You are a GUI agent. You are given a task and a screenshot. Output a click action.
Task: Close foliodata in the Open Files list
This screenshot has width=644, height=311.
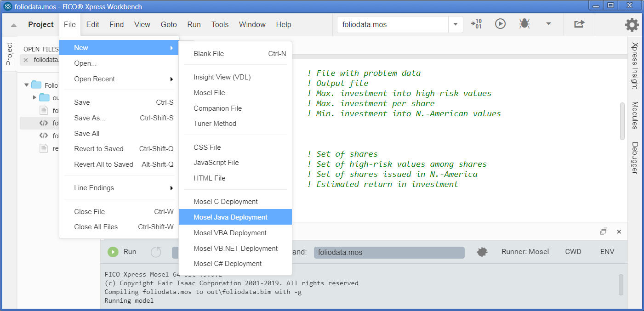(x=26, y=60)
